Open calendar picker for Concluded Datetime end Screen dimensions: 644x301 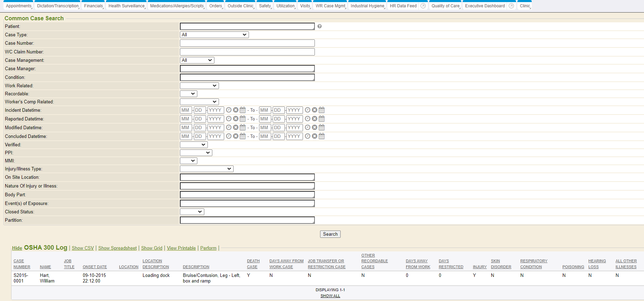[x=321, y=136]
